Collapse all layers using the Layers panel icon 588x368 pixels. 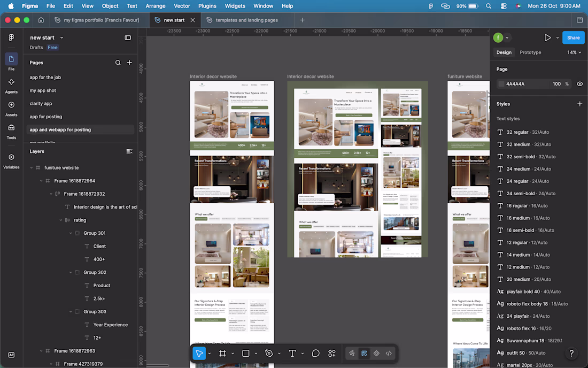pos(129,151)
